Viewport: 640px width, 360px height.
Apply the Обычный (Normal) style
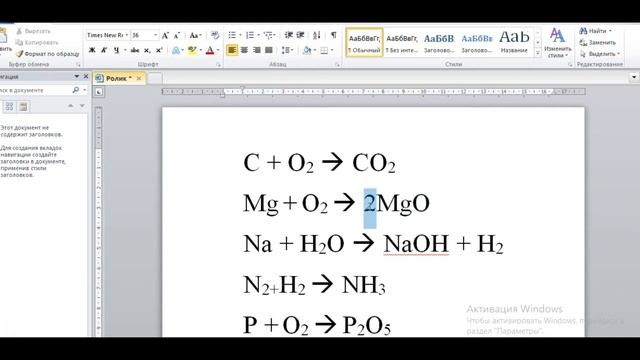coord(364,42)
